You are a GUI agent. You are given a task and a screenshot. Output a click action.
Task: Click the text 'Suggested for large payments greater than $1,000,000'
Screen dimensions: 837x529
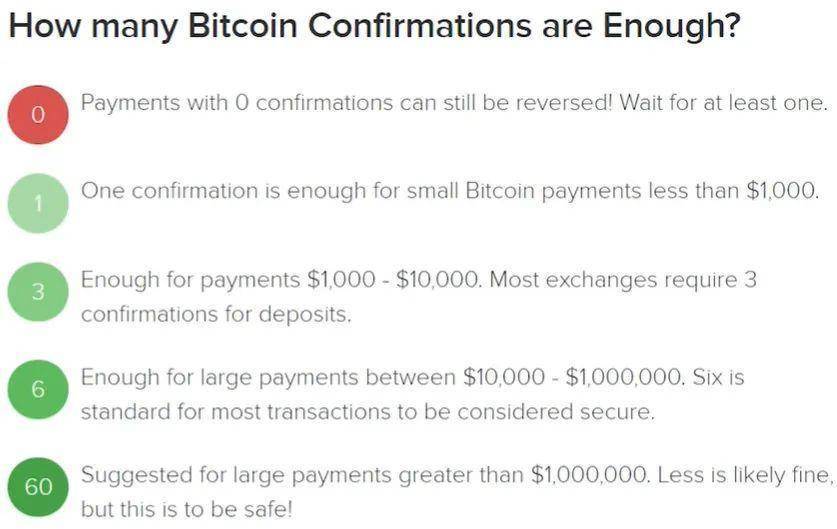(x=365, y=475)
